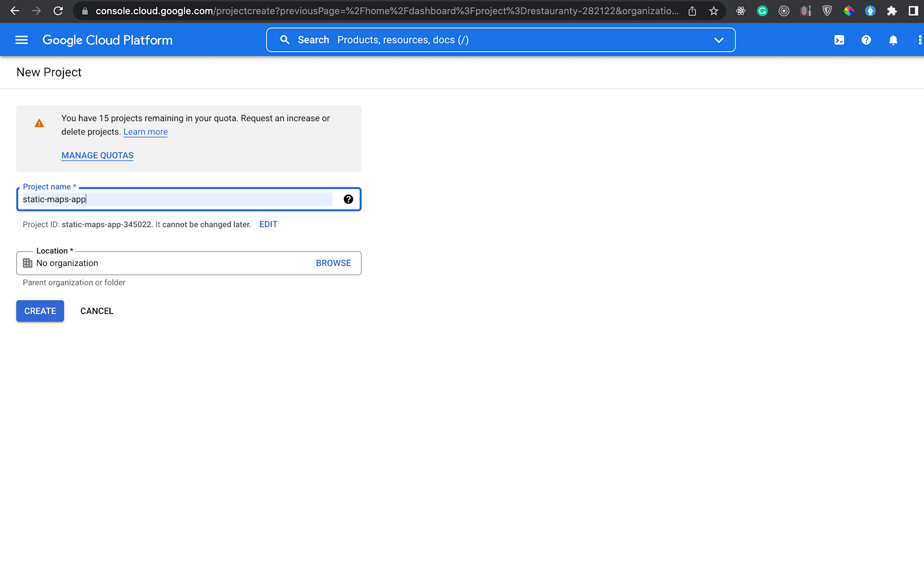Open the three-dot settings menu
924x578 pixels.
click(919, 40)
